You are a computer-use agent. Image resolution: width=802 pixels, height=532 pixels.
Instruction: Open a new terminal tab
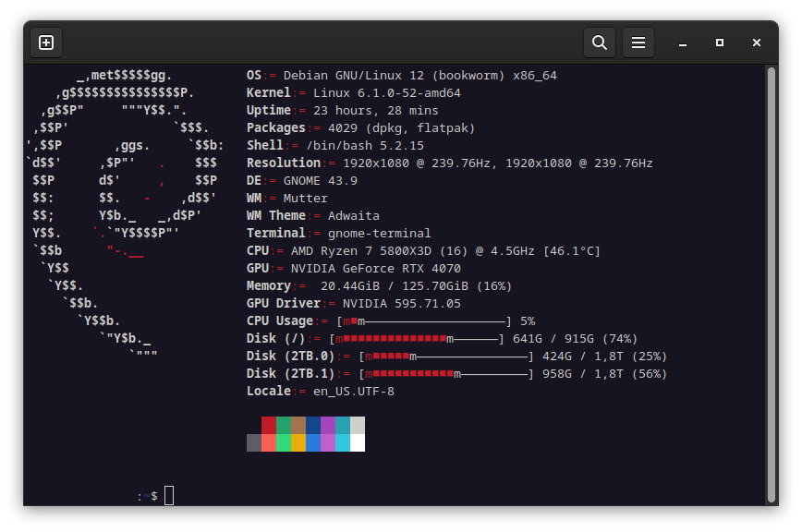point(46,42)
